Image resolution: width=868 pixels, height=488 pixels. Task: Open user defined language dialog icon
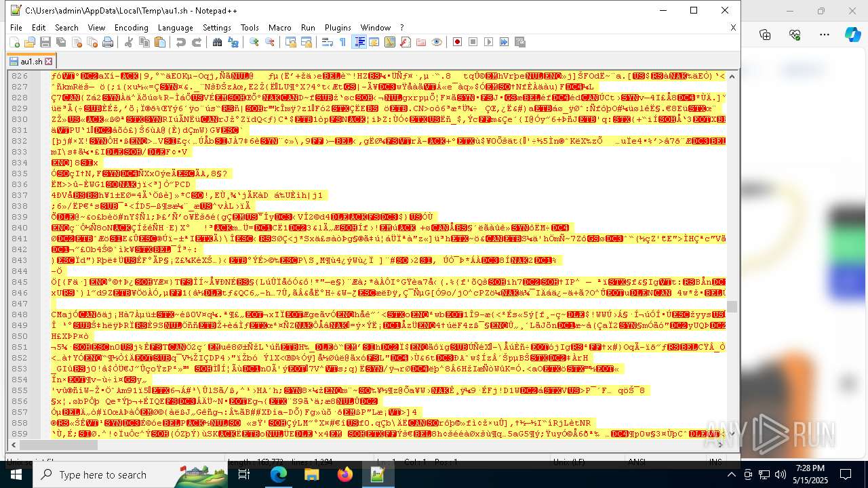pos(374,42)
